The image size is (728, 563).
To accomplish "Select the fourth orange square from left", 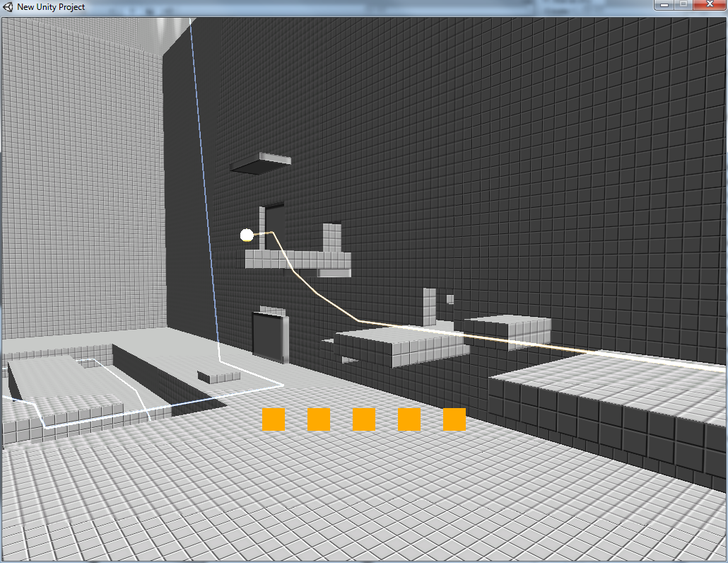I will 409,419.
